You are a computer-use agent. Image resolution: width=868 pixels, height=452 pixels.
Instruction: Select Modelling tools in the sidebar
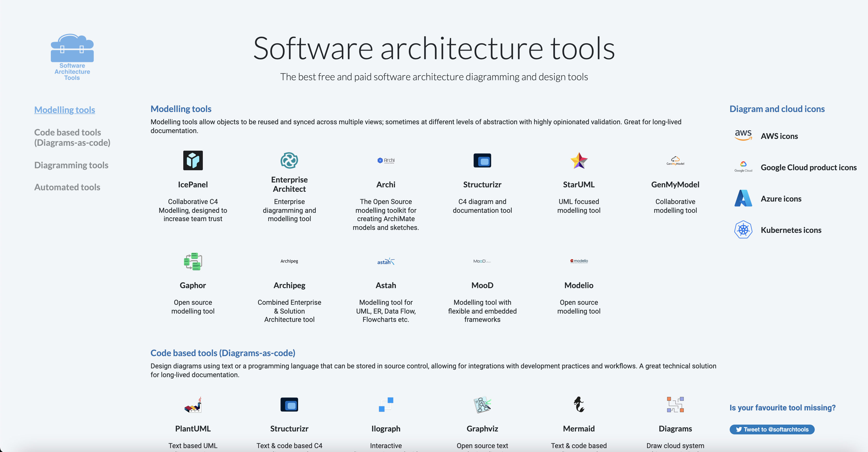click(x=64, y=110)
